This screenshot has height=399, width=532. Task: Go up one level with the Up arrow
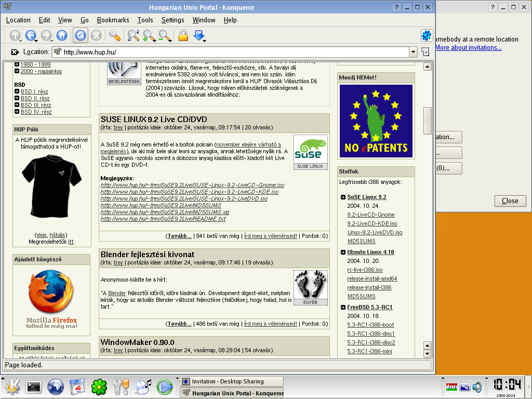tap(15, 35)
